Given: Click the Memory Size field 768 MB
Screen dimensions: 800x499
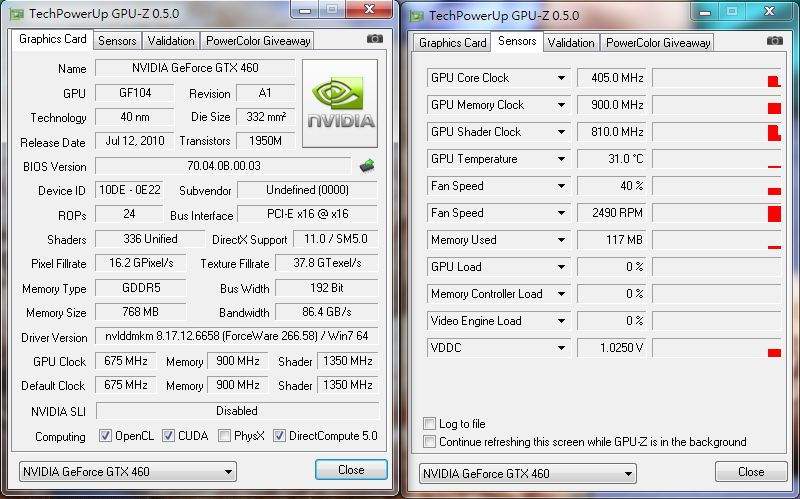Looking at the screenshot, I should coord(140,312).
